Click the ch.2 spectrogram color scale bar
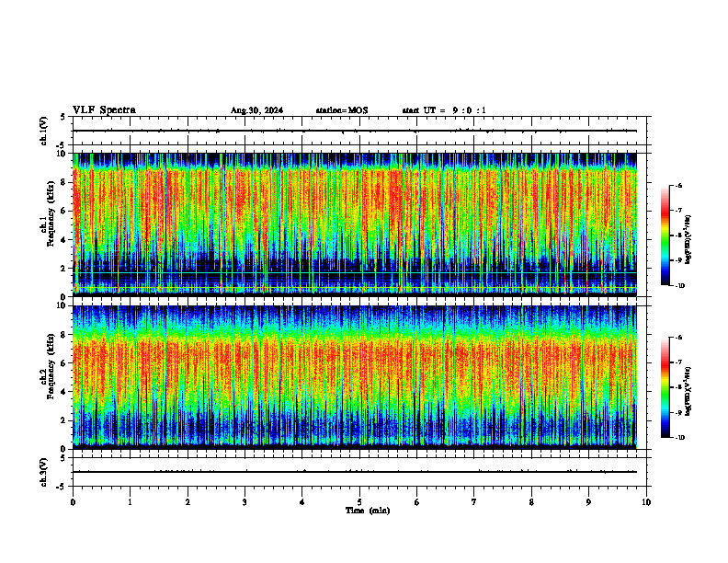 pyautogui.click(x=665, y=387)
